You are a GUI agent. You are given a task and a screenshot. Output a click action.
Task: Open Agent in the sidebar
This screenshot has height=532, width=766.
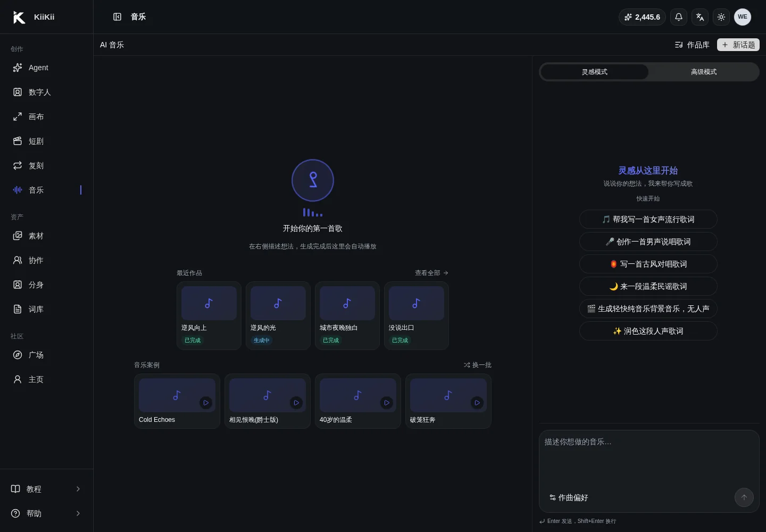pos(47,68)
